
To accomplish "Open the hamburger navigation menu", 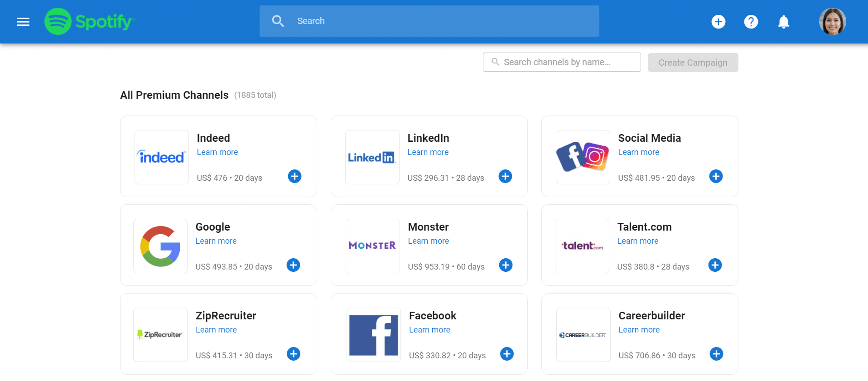I will click(x=23, y=22).
